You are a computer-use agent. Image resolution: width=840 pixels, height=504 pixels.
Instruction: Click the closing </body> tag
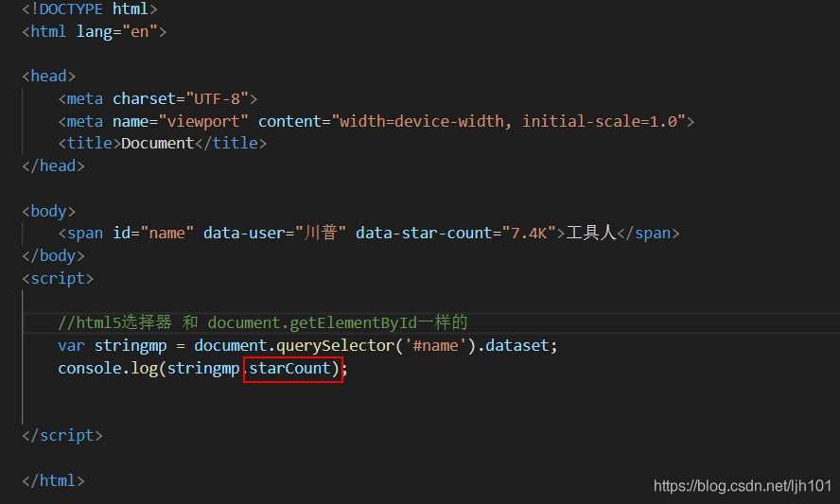pos(53,256)
